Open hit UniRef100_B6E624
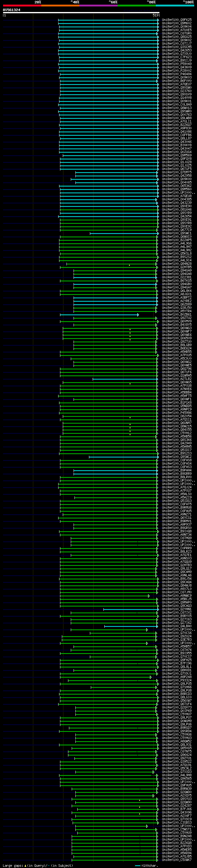 pos(177,349)
